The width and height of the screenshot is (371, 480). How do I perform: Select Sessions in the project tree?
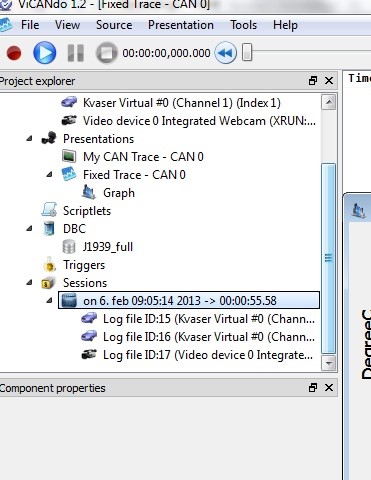(x=85, y=283)
